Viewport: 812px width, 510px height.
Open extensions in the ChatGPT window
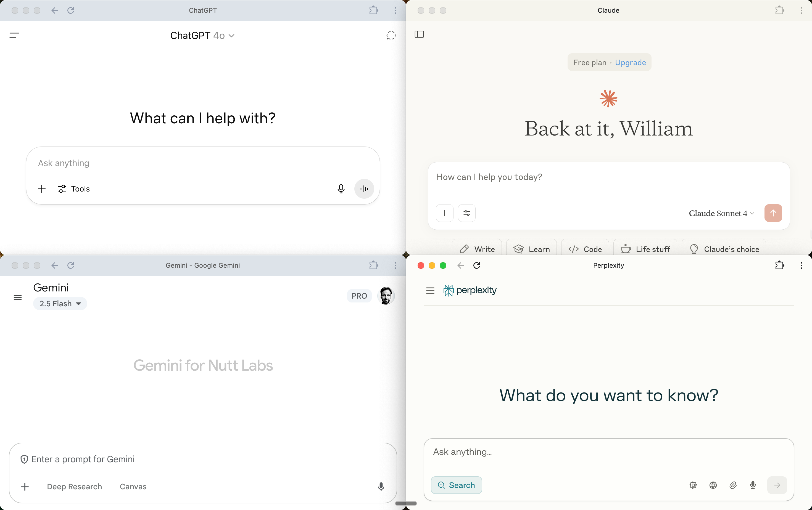pos(374,10)
